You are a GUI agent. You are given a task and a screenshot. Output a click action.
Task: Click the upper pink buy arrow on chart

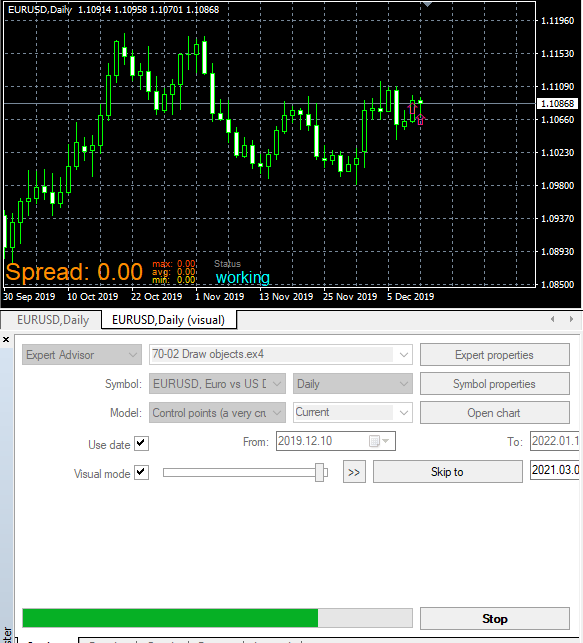point(412,108)
